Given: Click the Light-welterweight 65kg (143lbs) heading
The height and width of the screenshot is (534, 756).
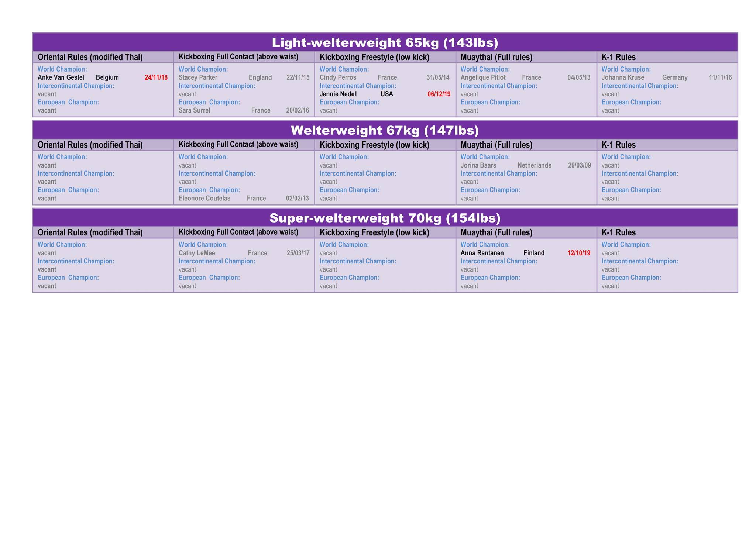Looking at the screenshot, I should coord(385,43).
